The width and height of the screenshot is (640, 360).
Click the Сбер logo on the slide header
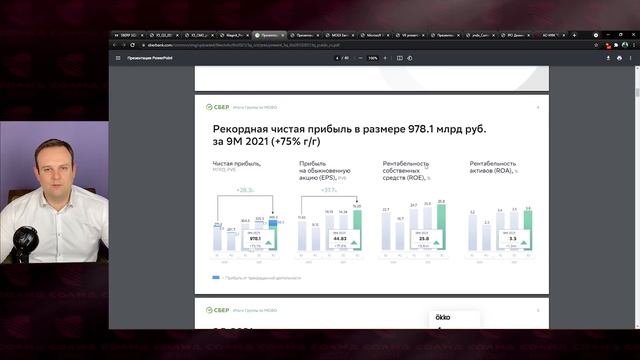(218, 107)
